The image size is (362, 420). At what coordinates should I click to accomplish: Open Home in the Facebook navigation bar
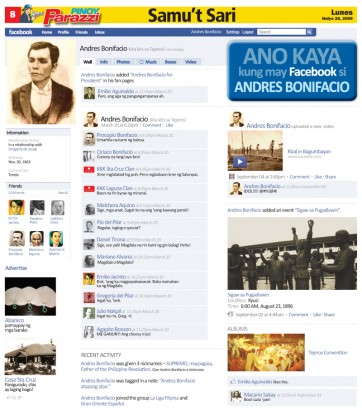[x=47, y=32]
